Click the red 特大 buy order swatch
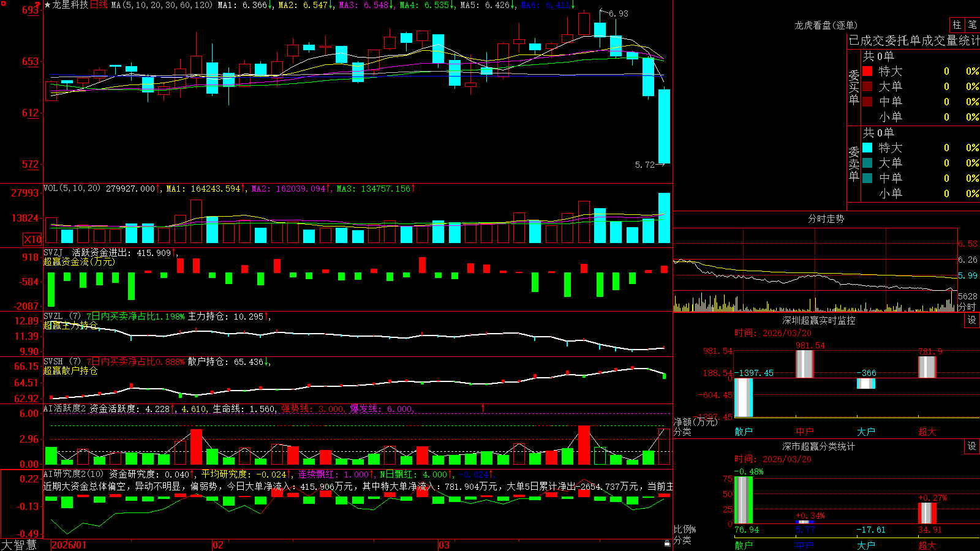The image size is (980, 551). pos(867,71)
